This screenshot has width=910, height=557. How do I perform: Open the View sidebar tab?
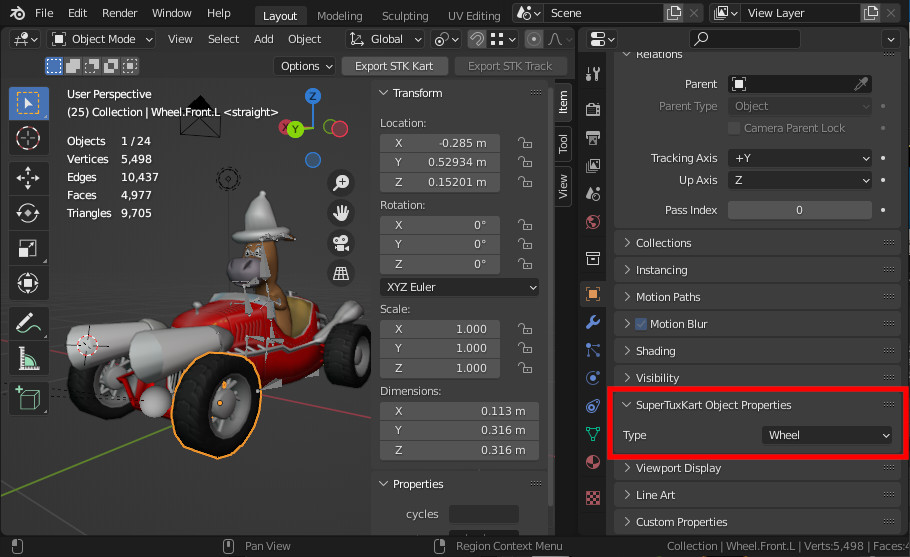[x=563, y=186]
